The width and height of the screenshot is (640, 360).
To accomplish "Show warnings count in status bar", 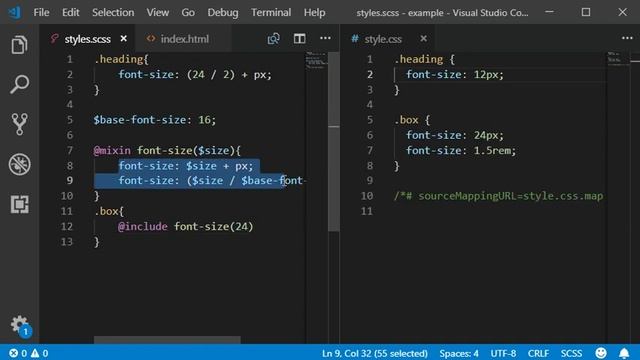I will pyautogui.click(x=40, y=353).
